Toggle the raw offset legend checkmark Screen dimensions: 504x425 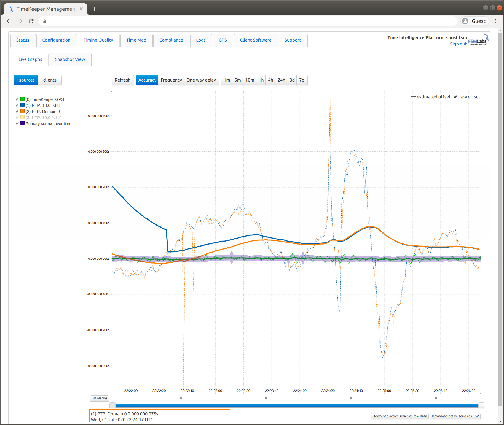pyautogui.click(x=455, y=97)
